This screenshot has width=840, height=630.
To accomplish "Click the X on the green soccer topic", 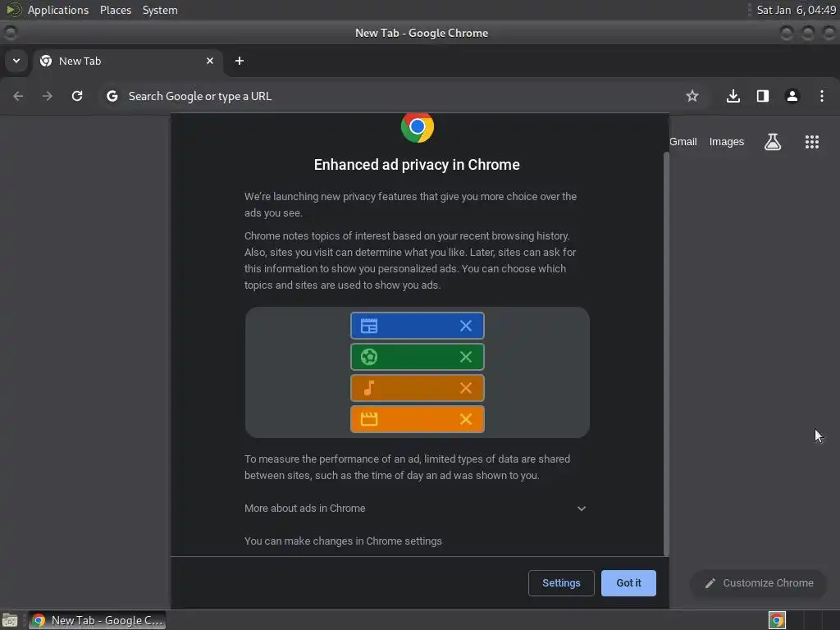I will click(466, 357).
